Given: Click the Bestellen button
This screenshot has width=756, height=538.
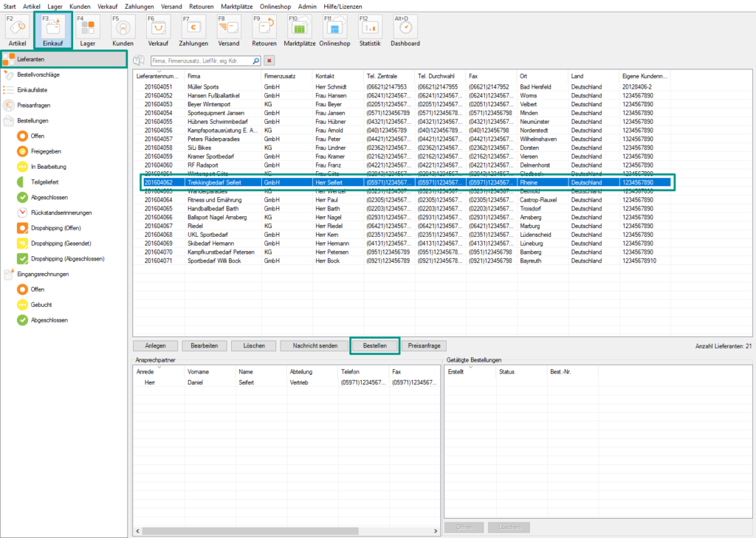Looking at the screenshot, I should 374,345.
